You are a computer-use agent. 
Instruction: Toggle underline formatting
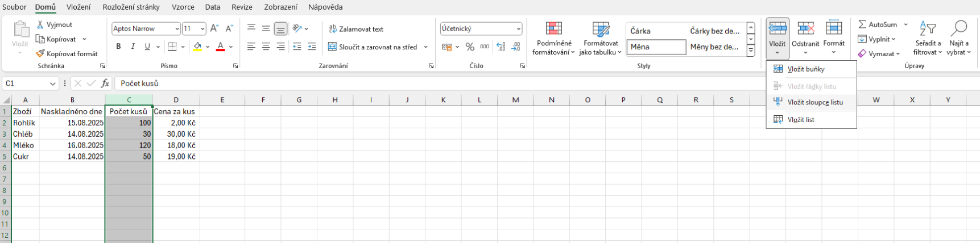[x=147, y=47]
